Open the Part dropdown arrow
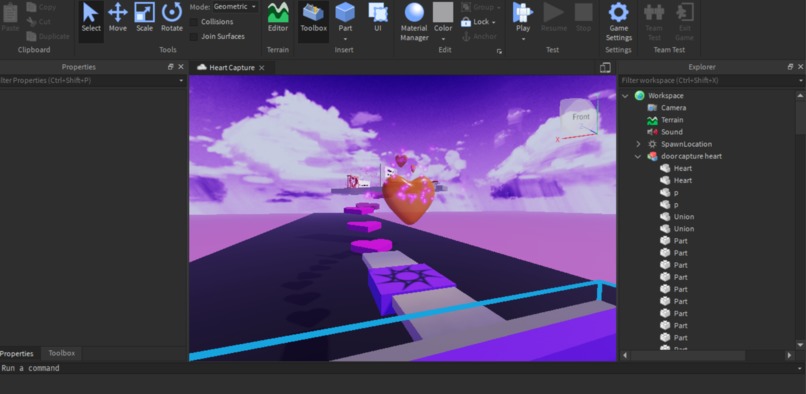Viewport: 806px width, 394px height. click(345, 39)
